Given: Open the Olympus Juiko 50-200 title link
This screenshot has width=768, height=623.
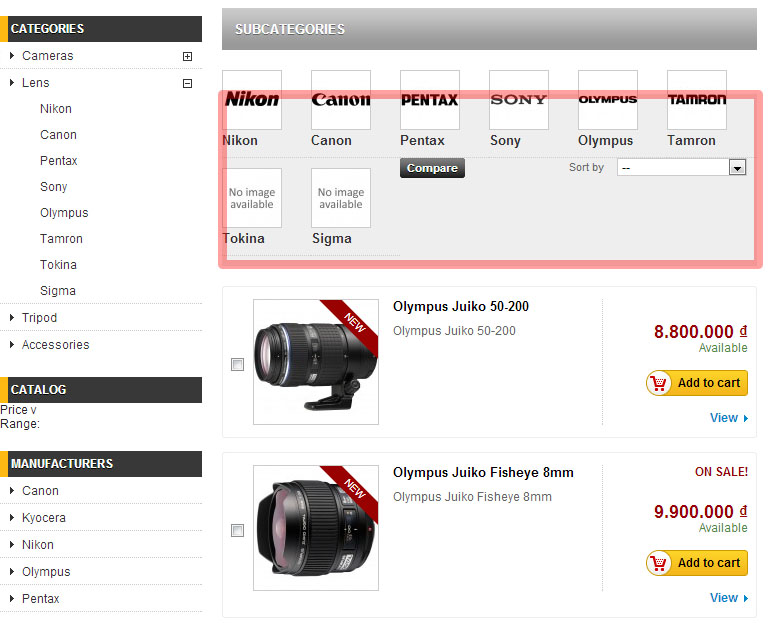Looking at the screenshot, I should (x=461, y=307).
